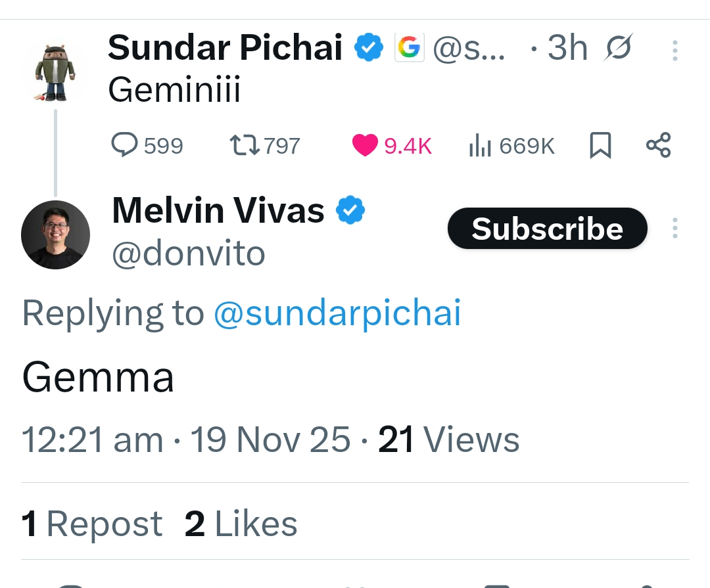This screenshot has height=588, width=710.
Task: Click Sundar Pichai's blue verified badge
Action: (x=369, y=47)
